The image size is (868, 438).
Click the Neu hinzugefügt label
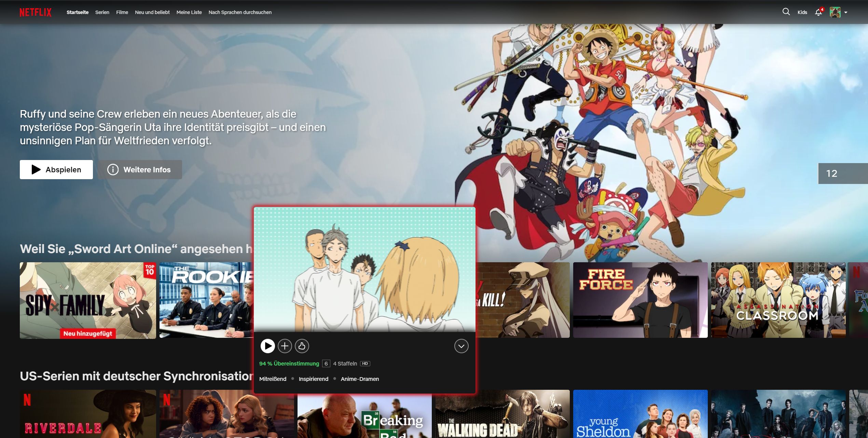(x=88, y=333)
